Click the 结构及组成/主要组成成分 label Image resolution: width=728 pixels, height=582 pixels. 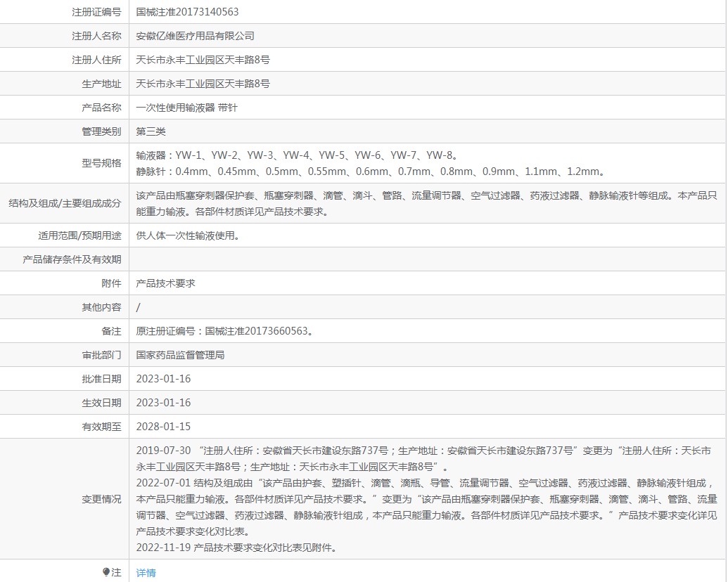(x=65, y=203)
